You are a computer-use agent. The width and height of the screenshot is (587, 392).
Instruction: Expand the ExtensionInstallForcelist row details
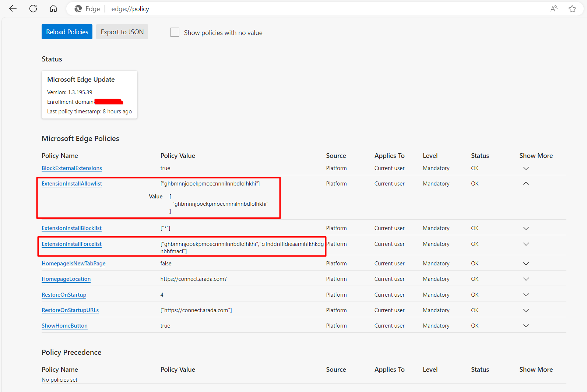point(526,244)
